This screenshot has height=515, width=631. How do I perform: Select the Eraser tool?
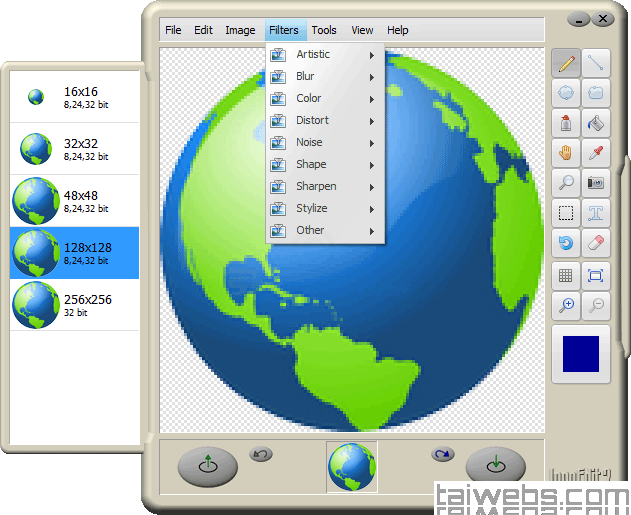click(596, 244)
